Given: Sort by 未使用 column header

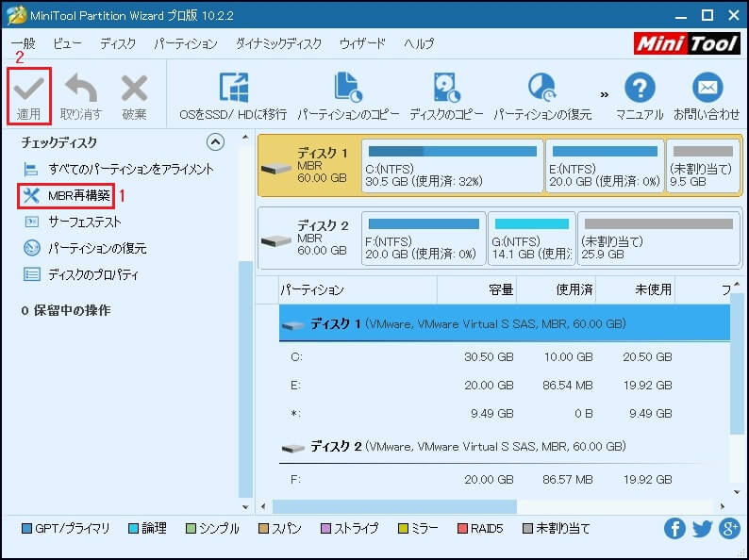Looking at the screenshot, I should tap(635, 289).
